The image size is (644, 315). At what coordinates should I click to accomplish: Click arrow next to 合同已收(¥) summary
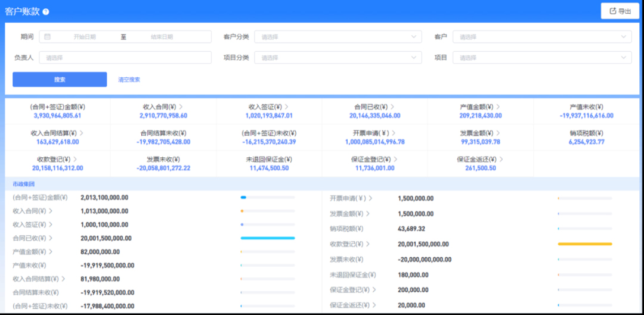pyautogui.click(x=392, y=107)
